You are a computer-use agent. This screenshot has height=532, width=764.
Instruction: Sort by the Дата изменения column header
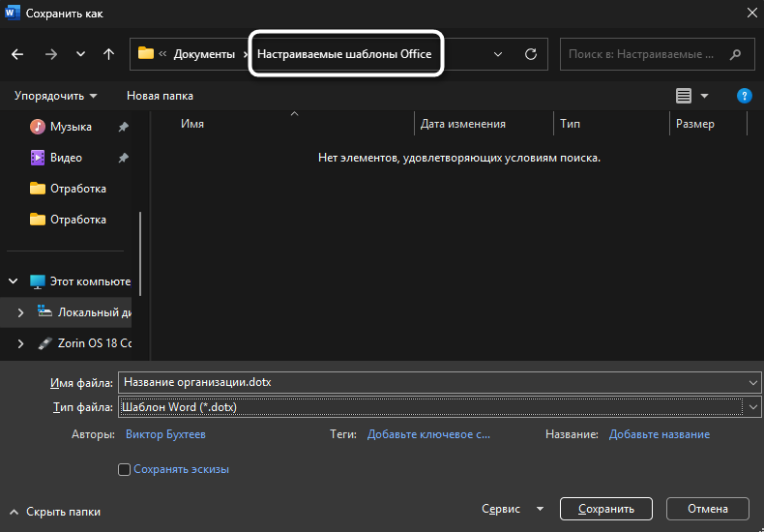pos(462,124)
